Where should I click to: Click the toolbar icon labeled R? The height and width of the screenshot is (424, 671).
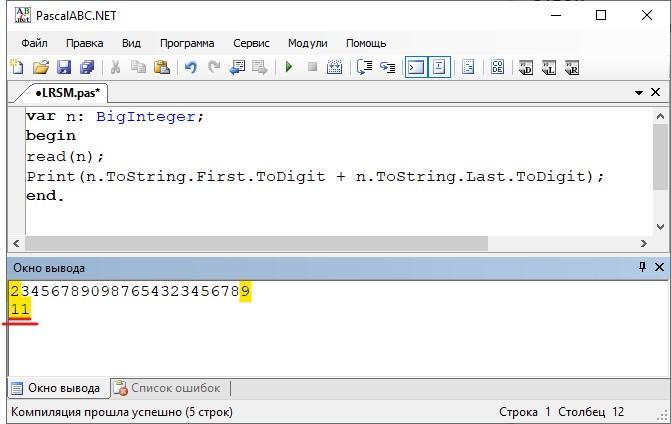point(572,68)
